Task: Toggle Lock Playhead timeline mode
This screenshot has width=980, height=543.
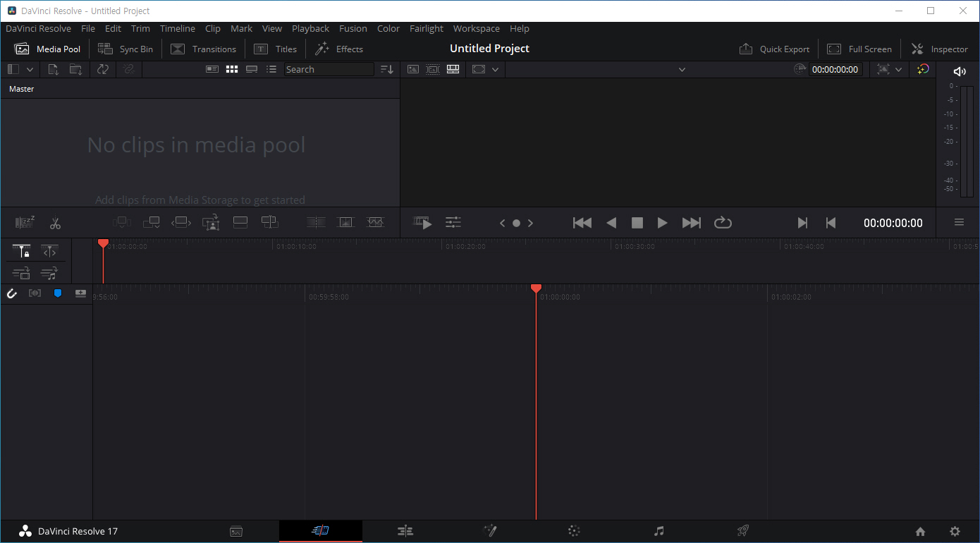Action: pos(22,252)
